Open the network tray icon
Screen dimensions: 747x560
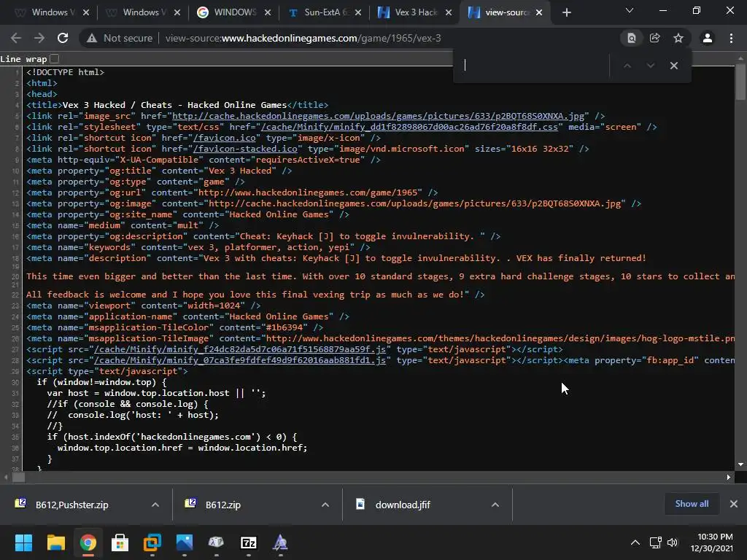(656, 542)
